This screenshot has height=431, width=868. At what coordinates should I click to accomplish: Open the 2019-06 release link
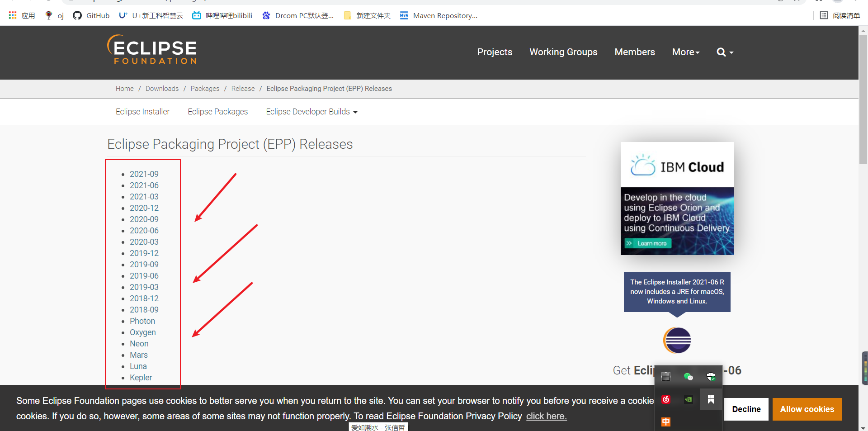click(144, 276)
